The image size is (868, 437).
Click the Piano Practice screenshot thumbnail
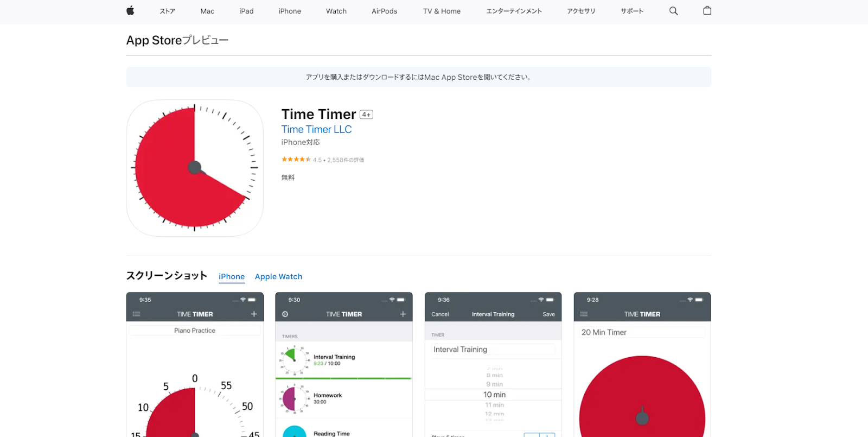click(x=195, y=365)
